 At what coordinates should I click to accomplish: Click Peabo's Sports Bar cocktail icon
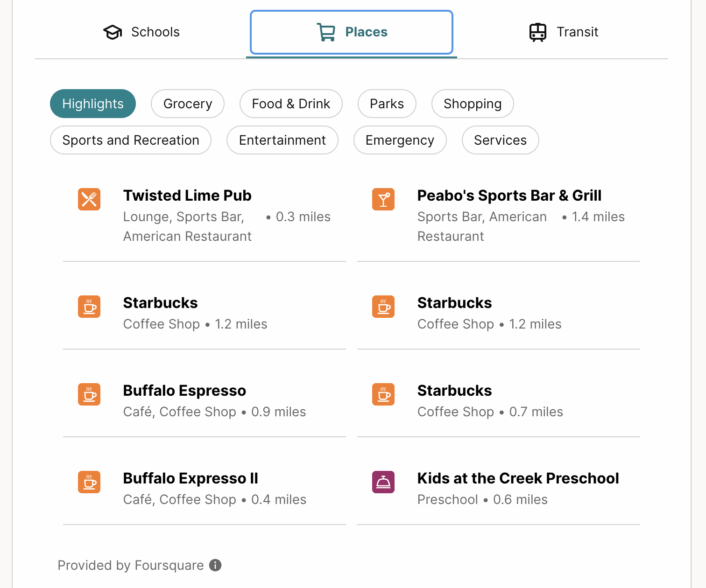(x=383, y=199)
